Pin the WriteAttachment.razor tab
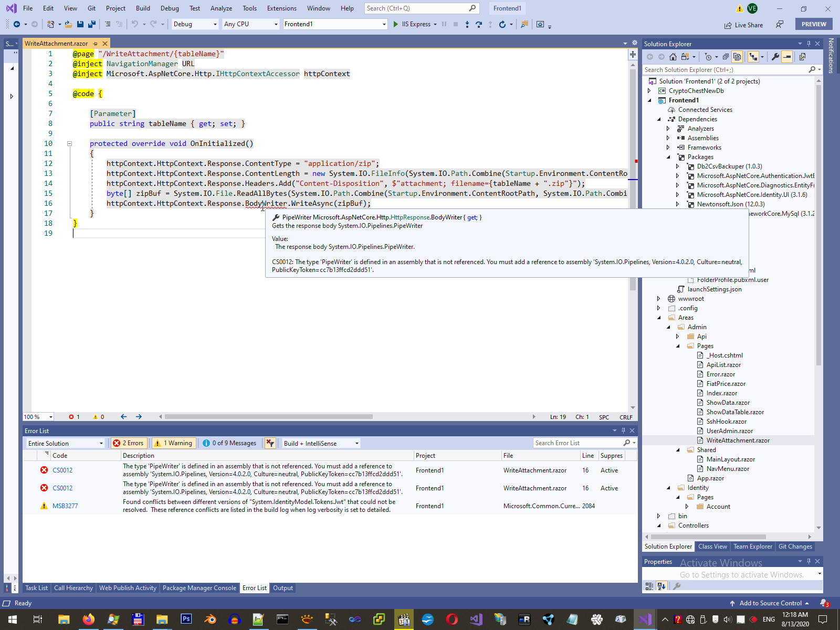 [x=95, y=44]
